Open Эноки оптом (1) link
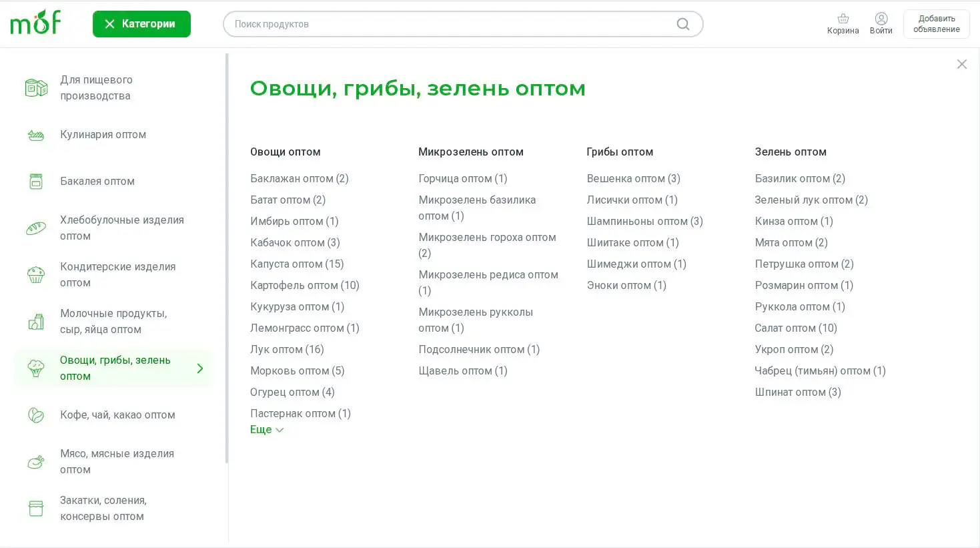The image size is (980, 548). pyautogui.click(x=626, y=285)
